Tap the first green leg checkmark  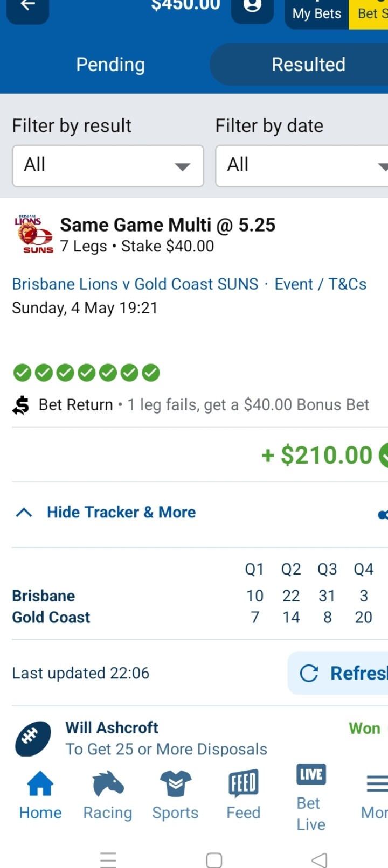(22, 373)
